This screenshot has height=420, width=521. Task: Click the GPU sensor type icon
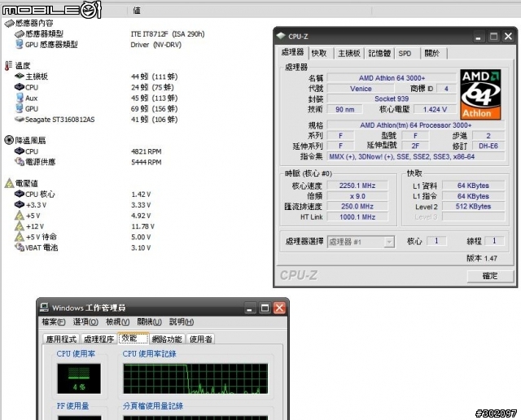(x=20, y=44)
